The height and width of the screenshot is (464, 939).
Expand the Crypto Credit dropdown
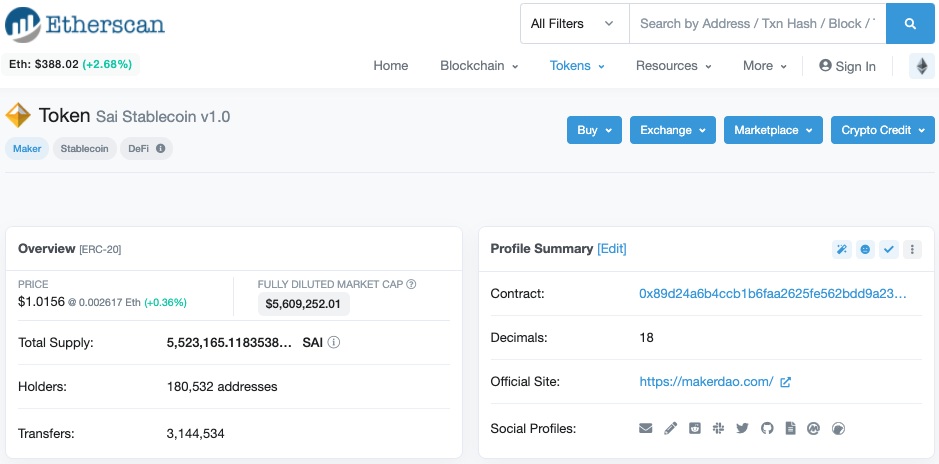pos(883,130)
